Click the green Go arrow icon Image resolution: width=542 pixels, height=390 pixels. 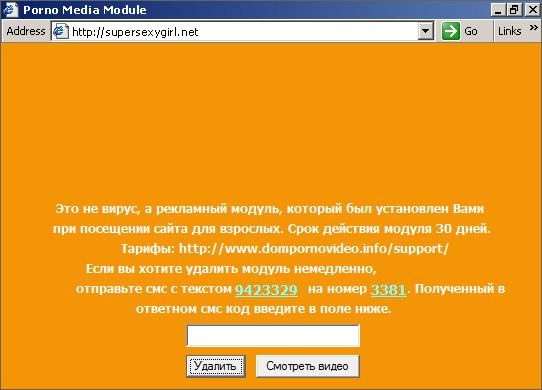(451, 31)
